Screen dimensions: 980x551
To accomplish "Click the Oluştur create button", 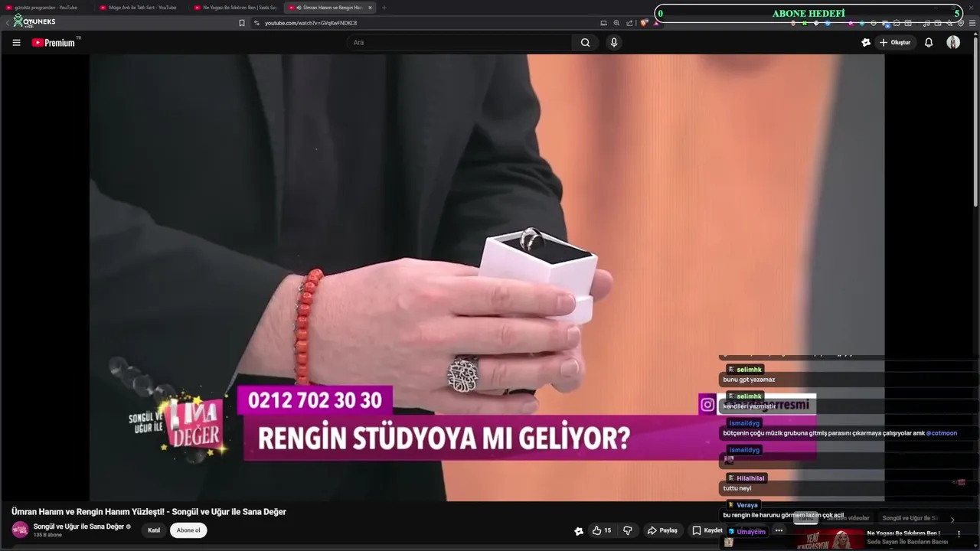I will tap(895, 43).
